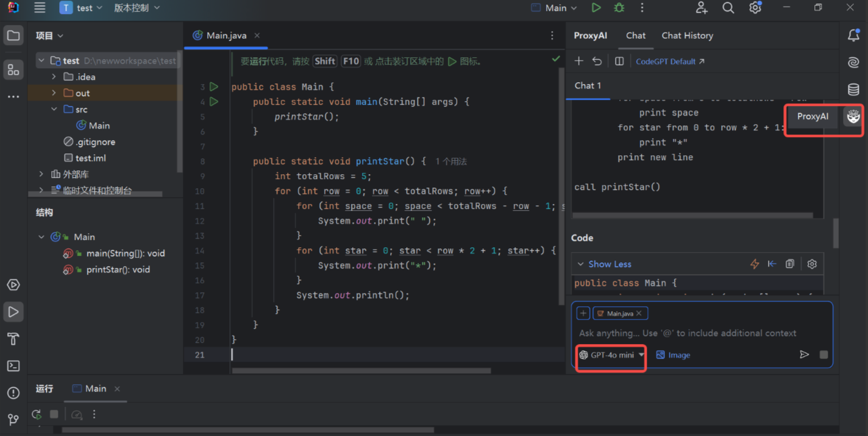
Task: Open IDE settings gear in title bar
Action: point(755,8)
